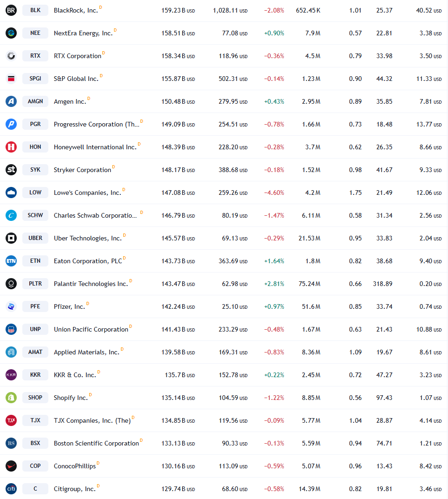Click the NextEra Energy logo icon

(11, 33)
